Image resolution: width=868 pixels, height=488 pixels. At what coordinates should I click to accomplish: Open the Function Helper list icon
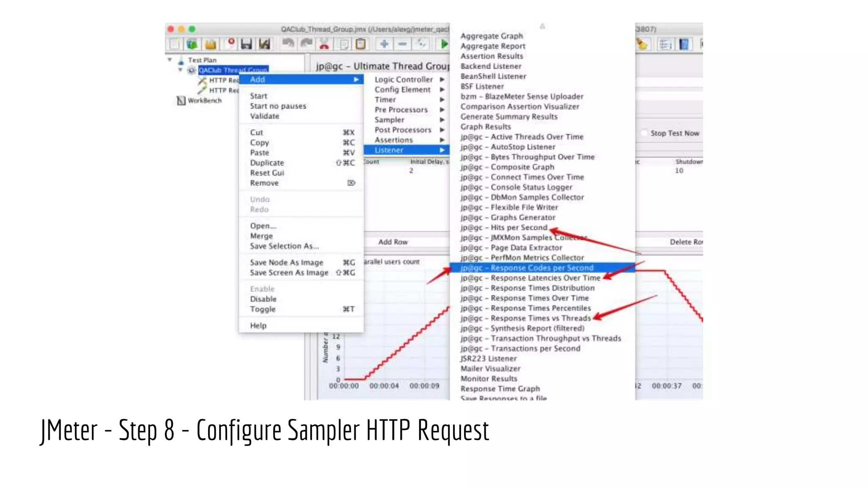pos(665,44)
